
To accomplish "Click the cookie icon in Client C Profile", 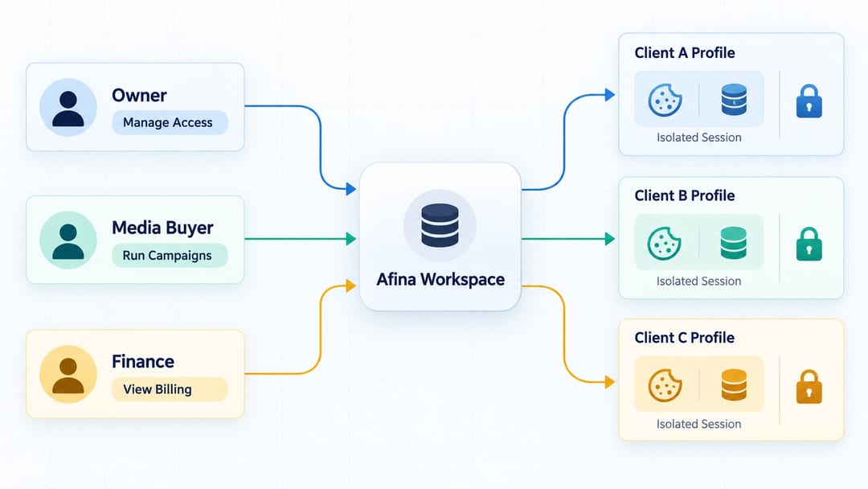I will click(x=665, y=385).
